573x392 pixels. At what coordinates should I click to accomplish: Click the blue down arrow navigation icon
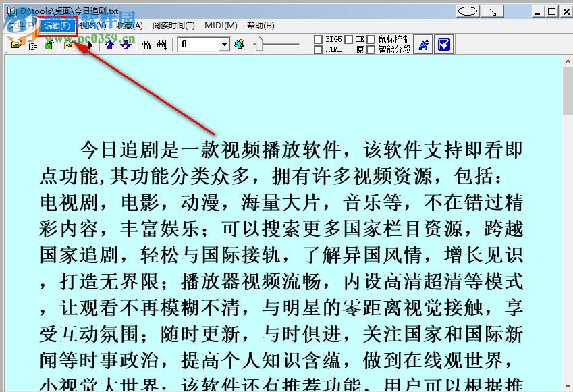124,45
